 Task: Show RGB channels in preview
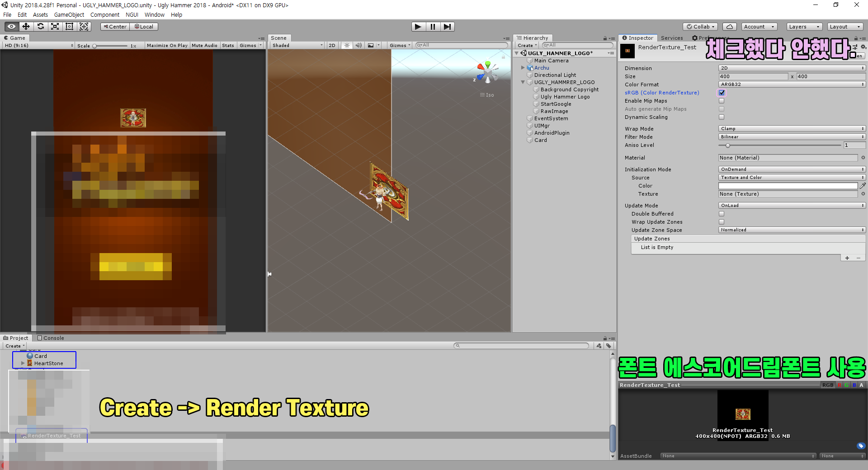828,385
